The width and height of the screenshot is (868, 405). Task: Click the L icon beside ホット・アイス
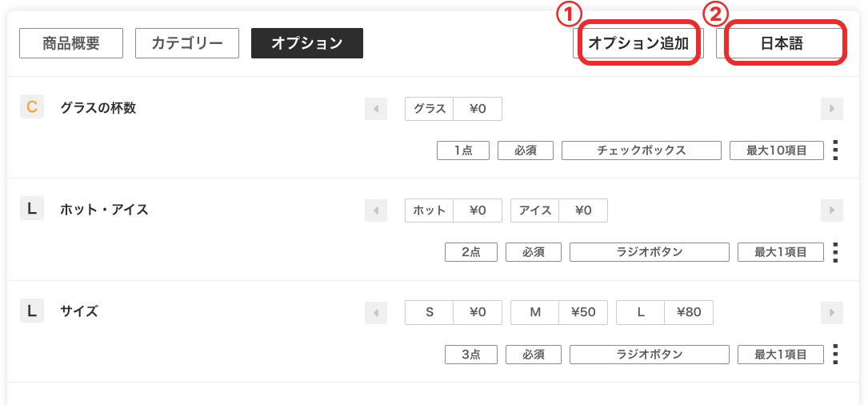(x=31, y=210)
